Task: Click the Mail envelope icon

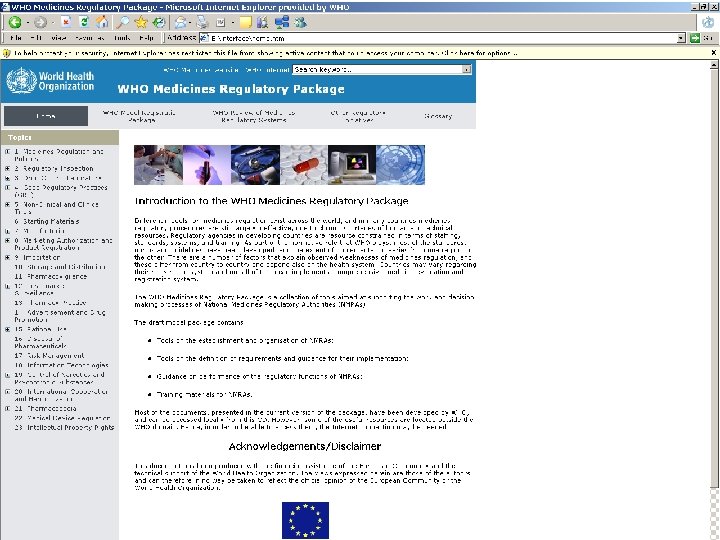Action: tap(181, 22)
